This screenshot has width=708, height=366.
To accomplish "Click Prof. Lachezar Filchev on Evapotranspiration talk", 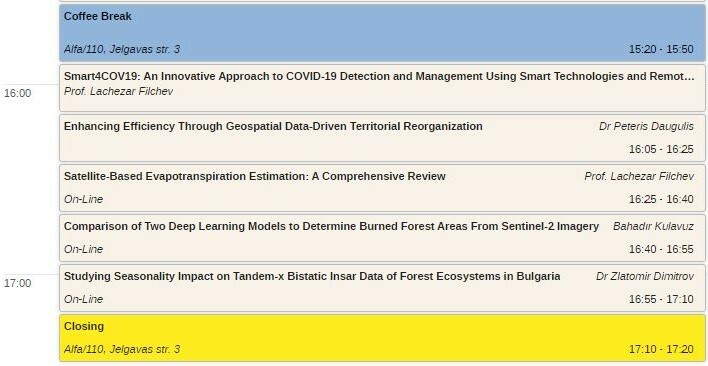I will tap(639, 176).
